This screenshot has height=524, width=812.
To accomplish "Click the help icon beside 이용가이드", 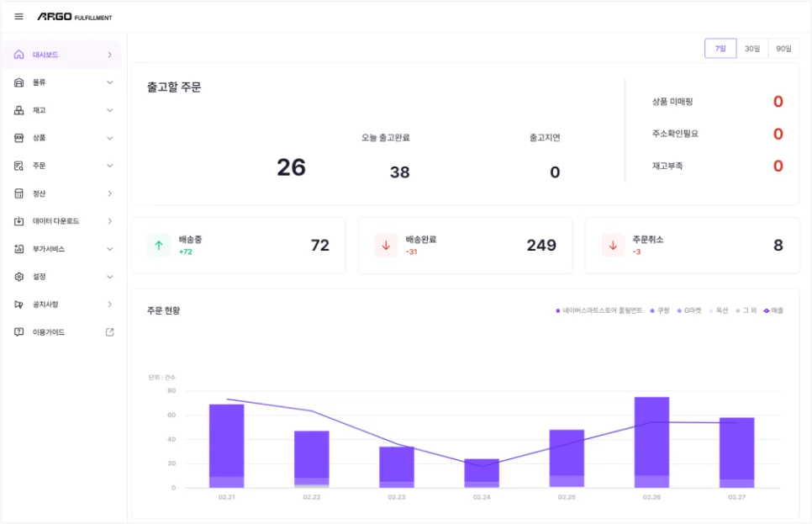I will [18, 332].
